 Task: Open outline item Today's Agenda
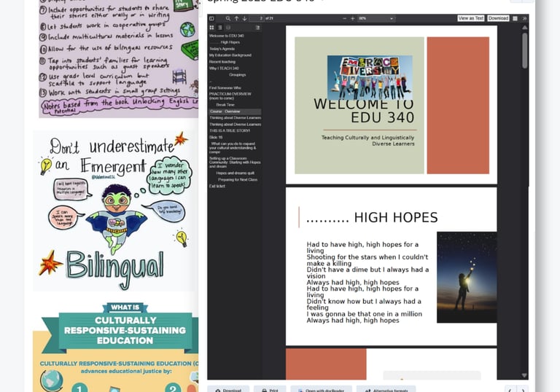[222, 49]
